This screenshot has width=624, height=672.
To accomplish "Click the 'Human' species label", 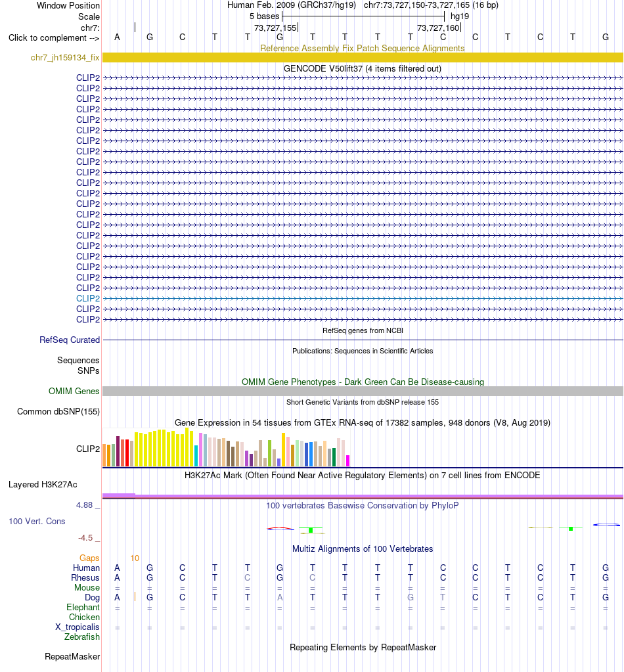I will (86, 568).
